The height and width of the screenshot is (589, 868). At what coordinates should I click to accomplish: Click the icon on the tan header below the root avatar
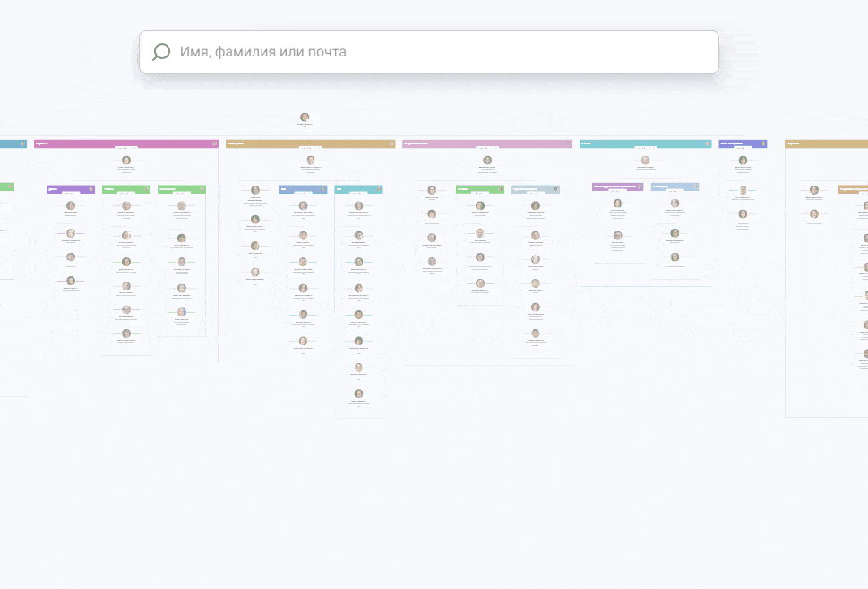pos(391,143)
